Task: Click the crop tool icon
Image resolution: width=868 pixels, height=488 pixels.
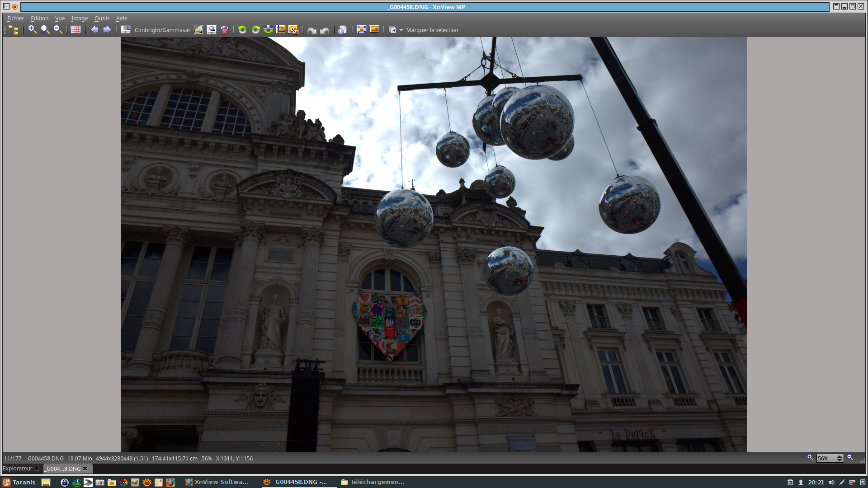Action: [281, 30]
